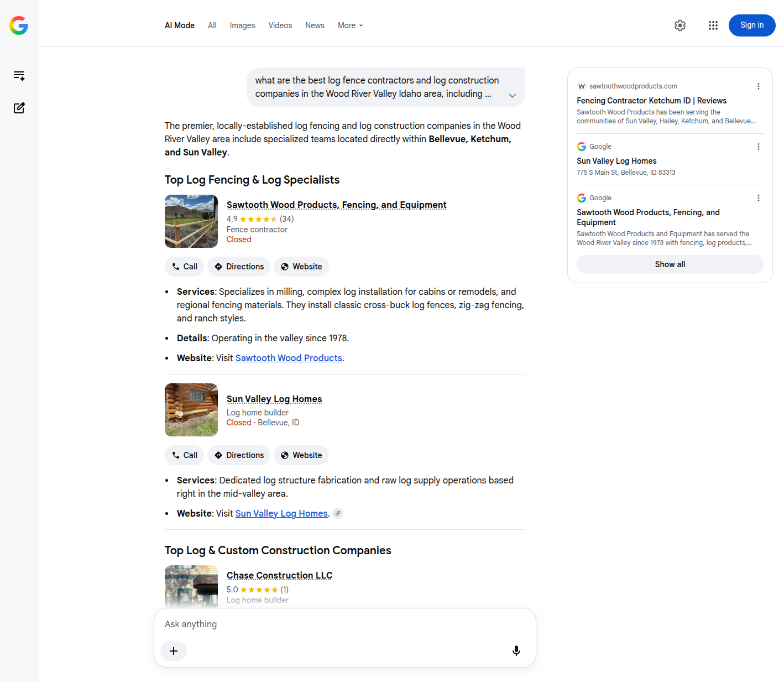The width and height of the screenshot is (784, 682).
Task: Click "Closed · Bellevue, ID" status text
Action: (x=263, y=423)
